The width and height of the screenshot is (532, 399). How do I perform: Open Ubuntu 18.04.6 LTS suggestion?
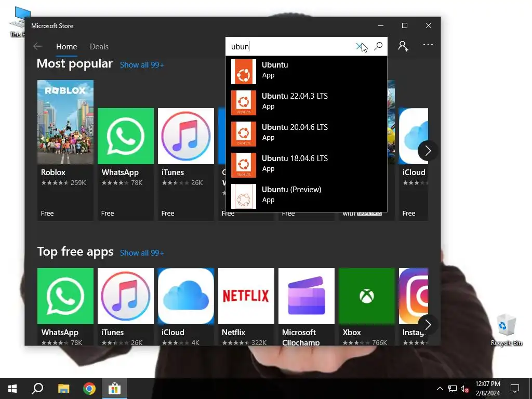[307, 165]
